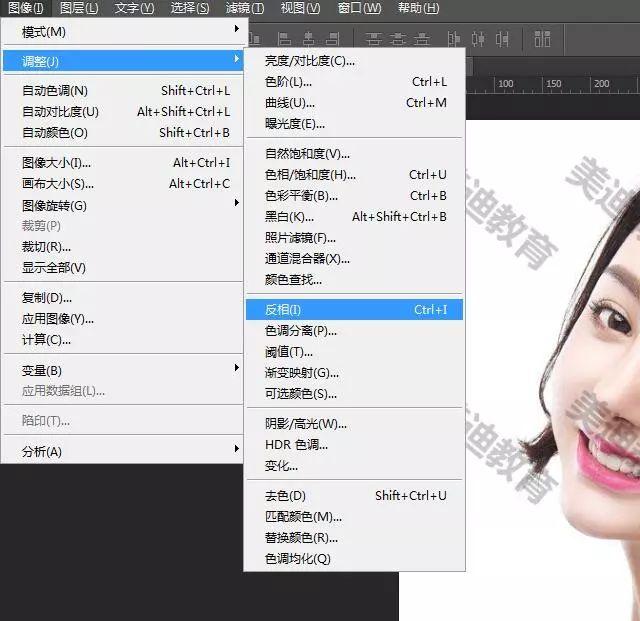Select 色阶(L)... Ctrl+L entry
This screenshot has height=621, width=640.
coord(354,82)
